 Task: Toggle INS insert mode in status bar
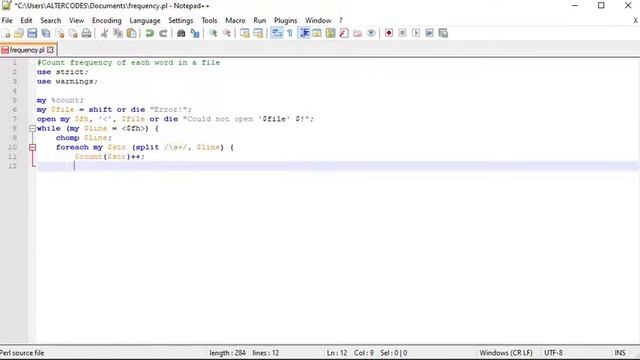pos(620,353)
